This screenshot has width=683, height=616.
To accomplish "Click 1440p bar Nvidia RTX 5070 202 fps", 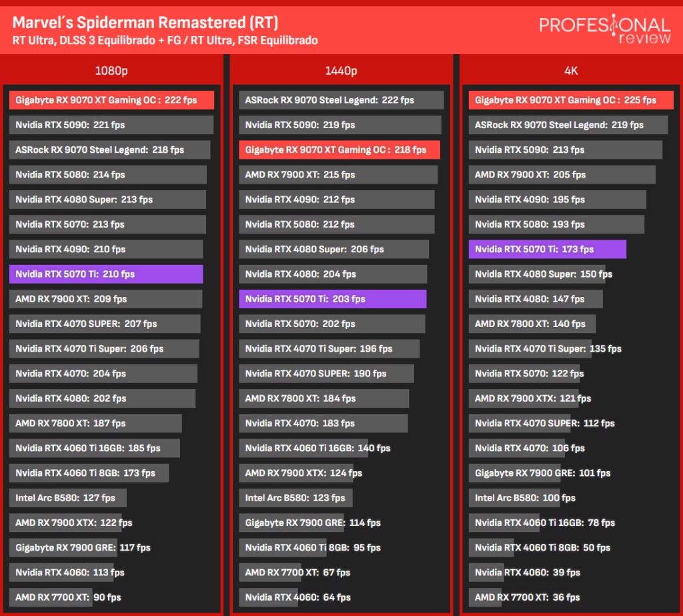I will coord(332,324).
